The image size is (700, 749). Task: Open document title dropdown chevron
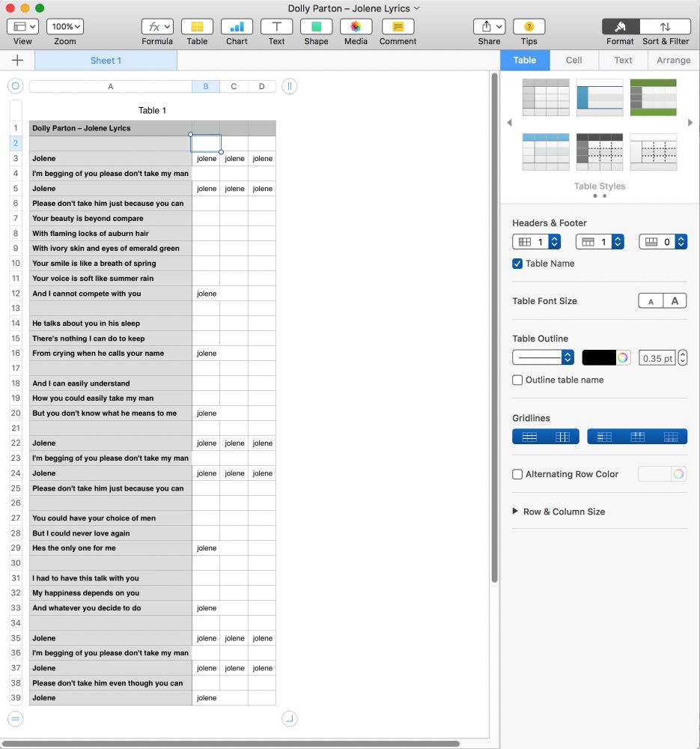[x=416, y=8]
